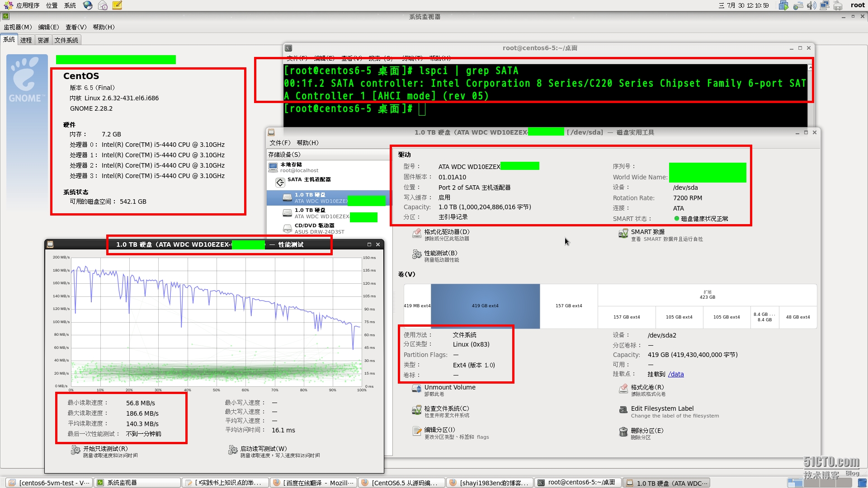This screenshot has height=488, width=868.
Task: Open Applications menu in top panel
Action: 22,5
